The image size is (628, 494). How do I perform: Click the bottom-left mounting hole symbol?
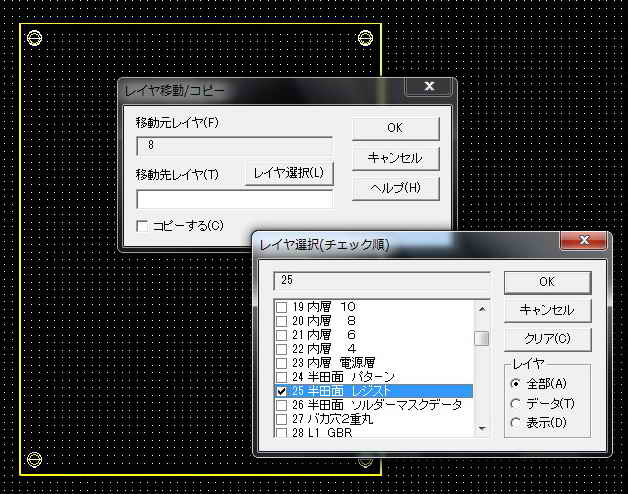coord(34,460)
